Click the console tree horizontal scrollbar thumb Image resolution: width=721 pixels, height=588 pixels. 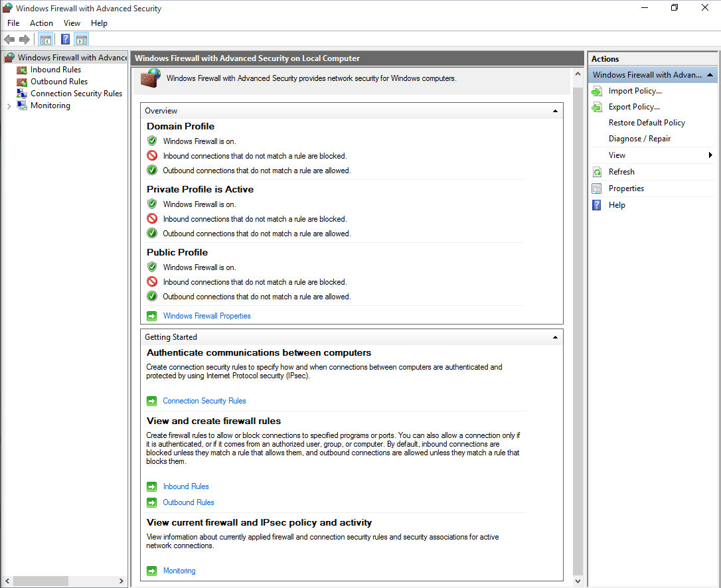(x=40, y=581)
